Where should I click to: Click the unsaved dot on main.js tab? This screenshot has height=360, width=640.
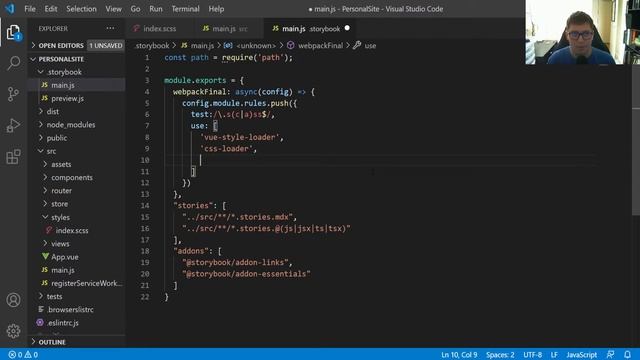pyautogui.click(x=347, y=28)
